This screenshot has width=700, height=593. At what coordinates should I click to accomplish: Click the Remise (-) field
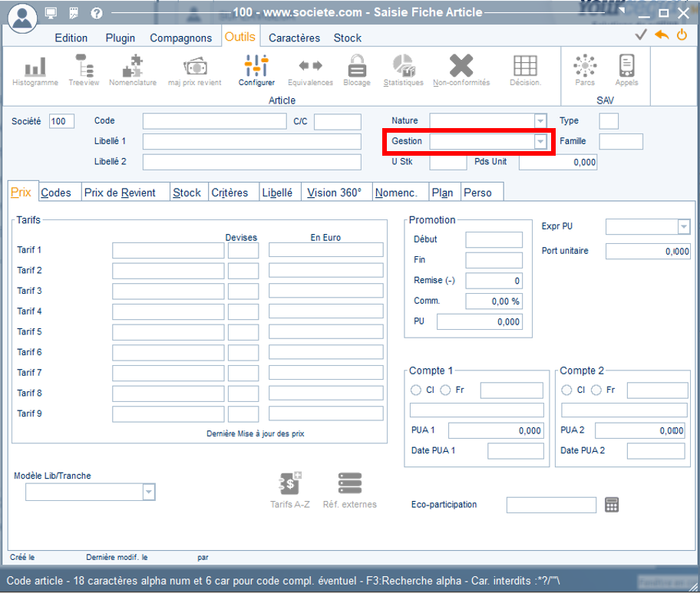pos(494,281)
